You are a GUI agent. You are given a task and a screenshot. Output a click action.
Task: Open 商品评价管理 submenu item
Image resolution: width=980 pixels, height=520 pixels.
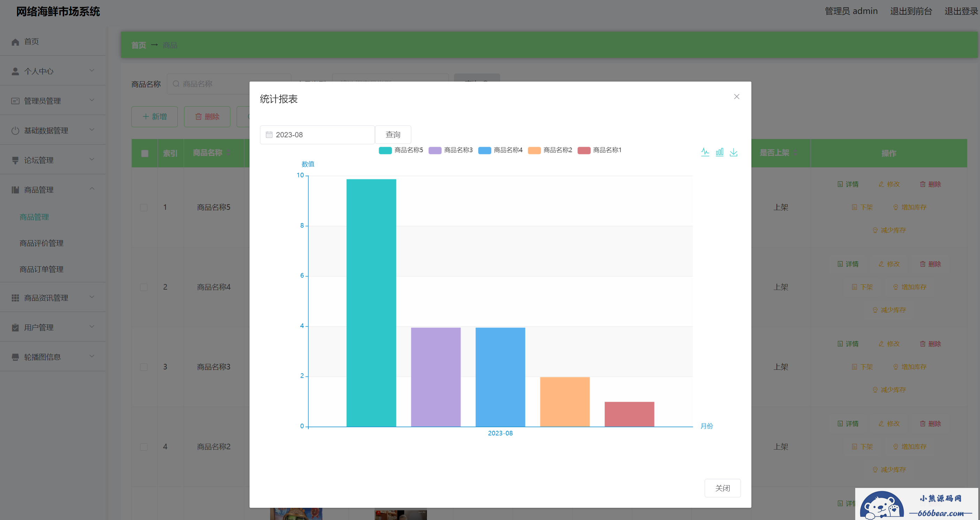pos(41,244)
